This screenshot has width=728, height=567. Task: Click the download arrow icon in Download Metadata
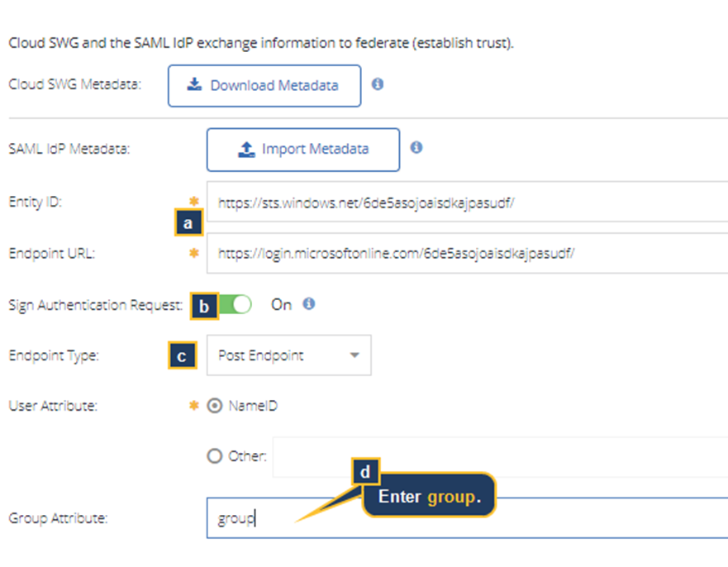tap(194, 84)
